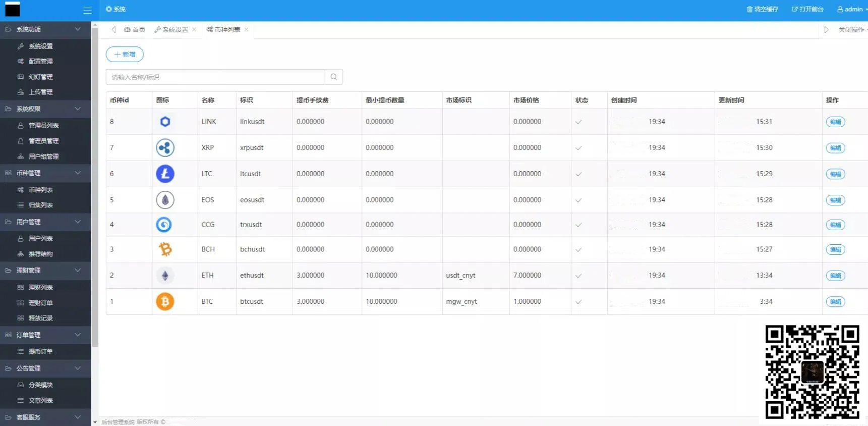Click the tab scroll-left arrow icon

click(x=113, y=30)
